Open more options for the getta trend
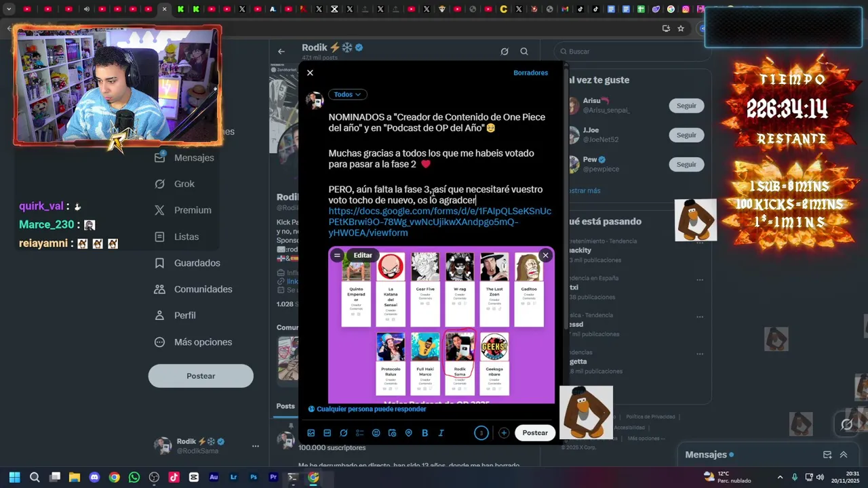 click(x=700, y=354)
